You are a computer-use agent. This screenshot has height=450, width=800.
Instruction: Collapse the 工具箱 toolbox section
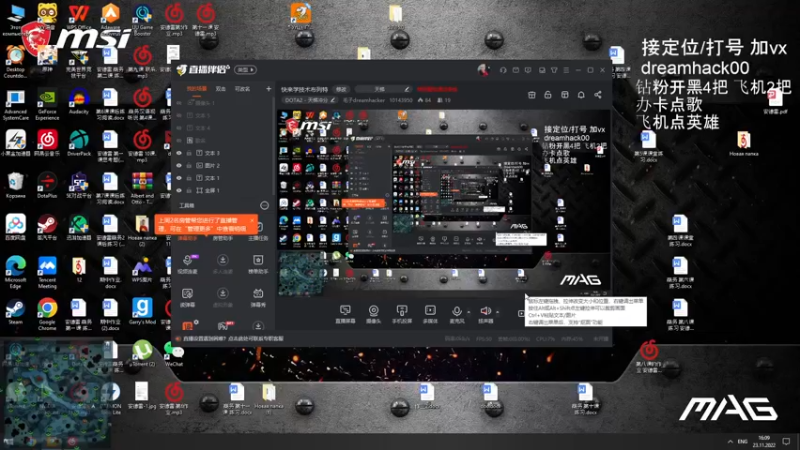coord(264,205)
